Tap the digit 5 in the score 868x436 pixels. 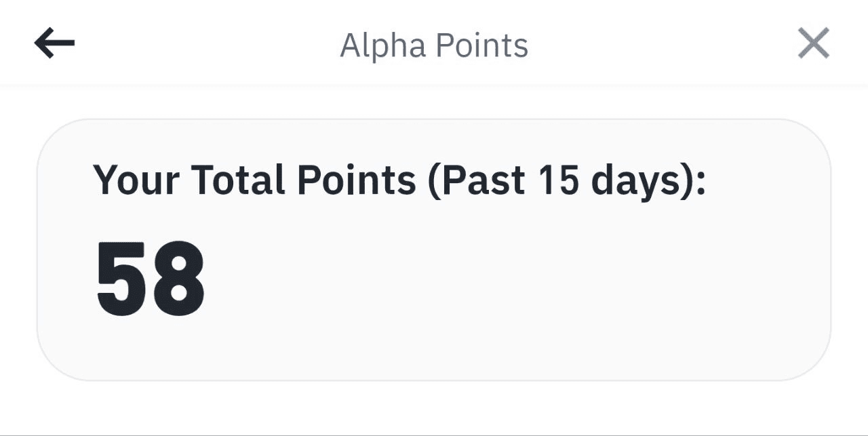[x=122, y=280]
